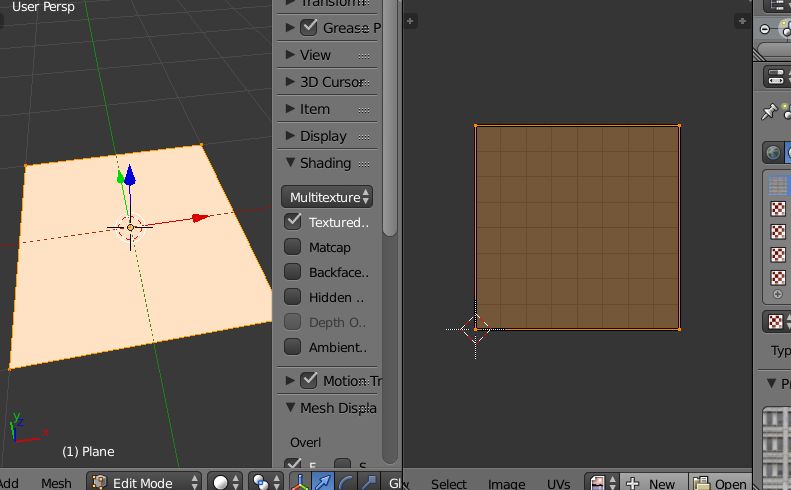Toggle the Motion Tracking checkbox

(309, 380)
